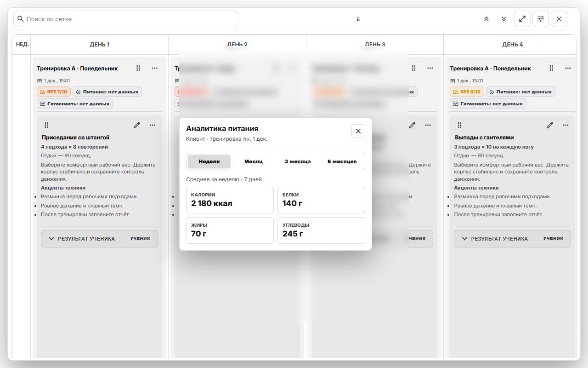Image resolution: width=588 pixels, height=368 pixels.
Task: Open grid settings sliders icon
Action: coord(541,19)
